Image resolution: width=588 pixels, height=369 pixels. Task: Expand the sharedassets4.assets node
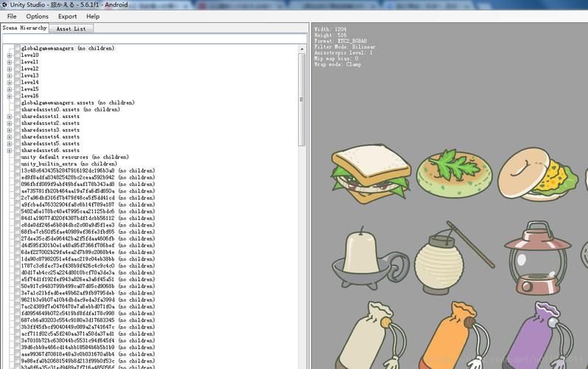point(10,137)
